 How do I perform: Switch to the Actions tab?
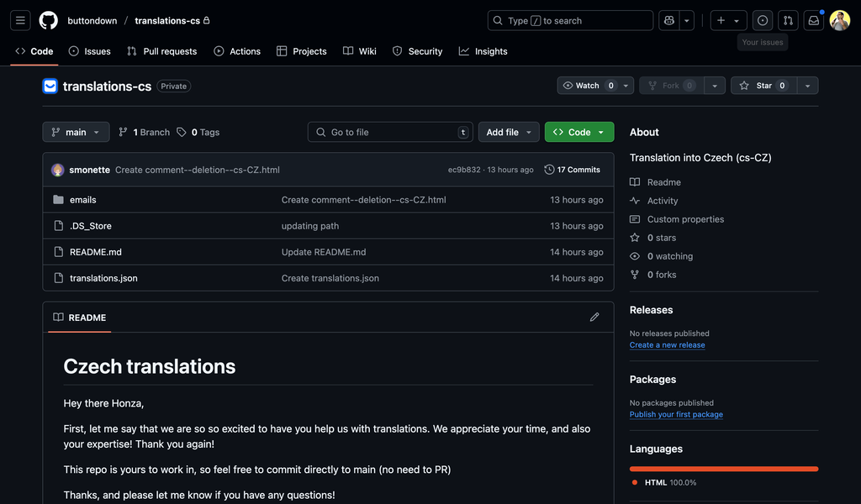point(237,51)
